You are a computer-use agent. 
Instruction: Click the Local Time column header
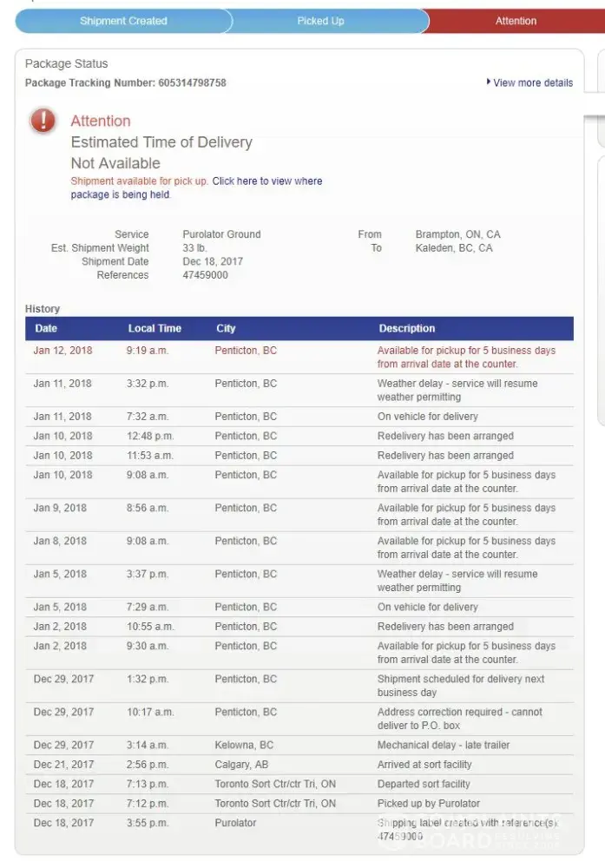(155, 329)
